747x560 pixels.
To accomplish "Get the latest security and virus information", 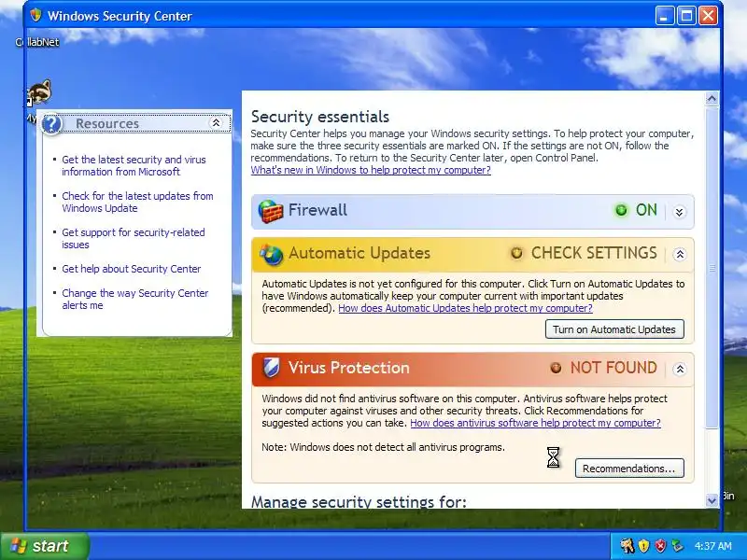I will [x=134, y=166].
